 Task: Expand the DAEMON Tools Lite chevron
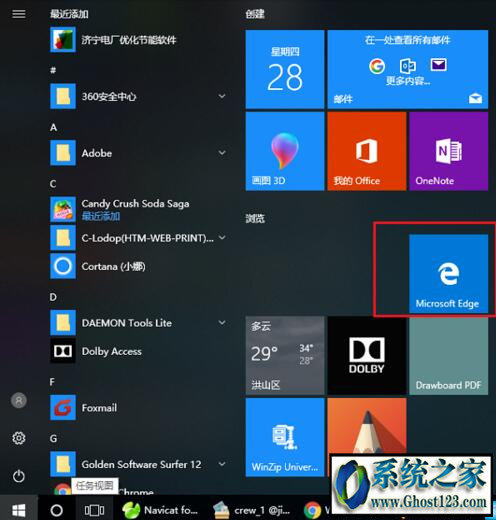click(x=222, y=322)
